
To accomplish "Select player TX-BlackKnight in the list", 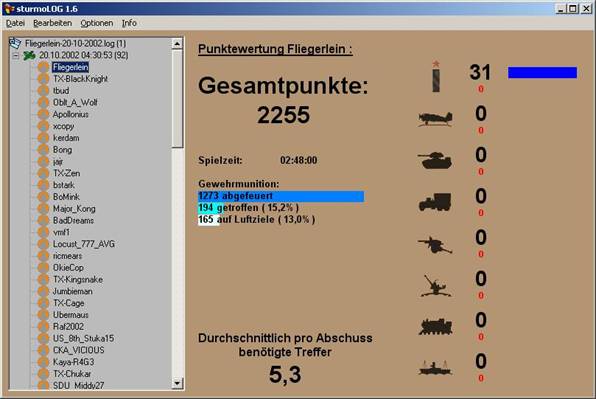I will point(80,79).
